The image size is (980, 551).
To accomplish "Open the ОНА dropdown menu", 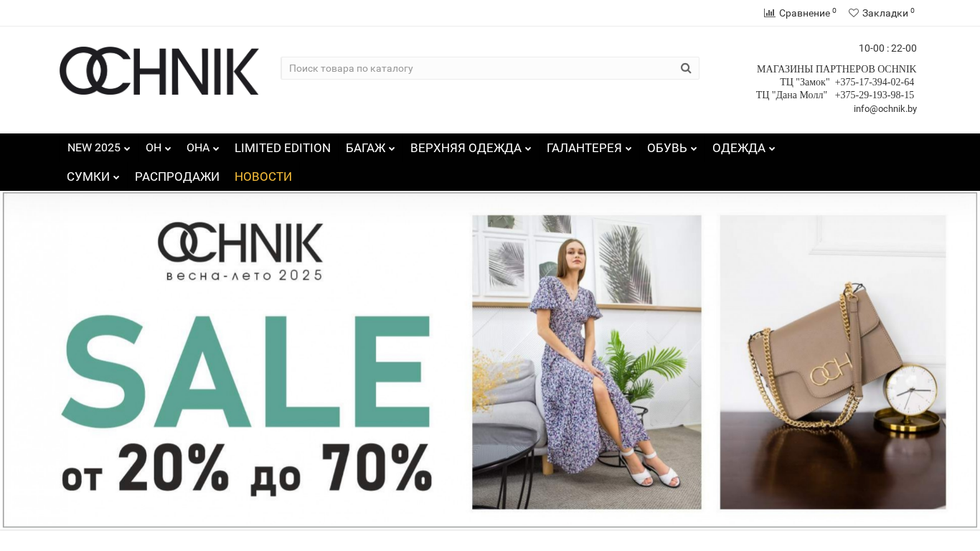I will [x=203, y=148].
